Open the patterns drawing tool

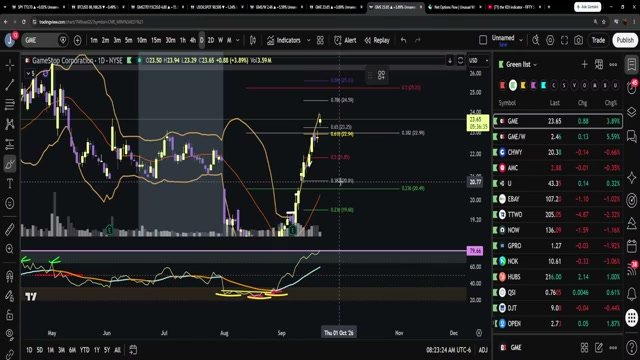coord(10,124)
